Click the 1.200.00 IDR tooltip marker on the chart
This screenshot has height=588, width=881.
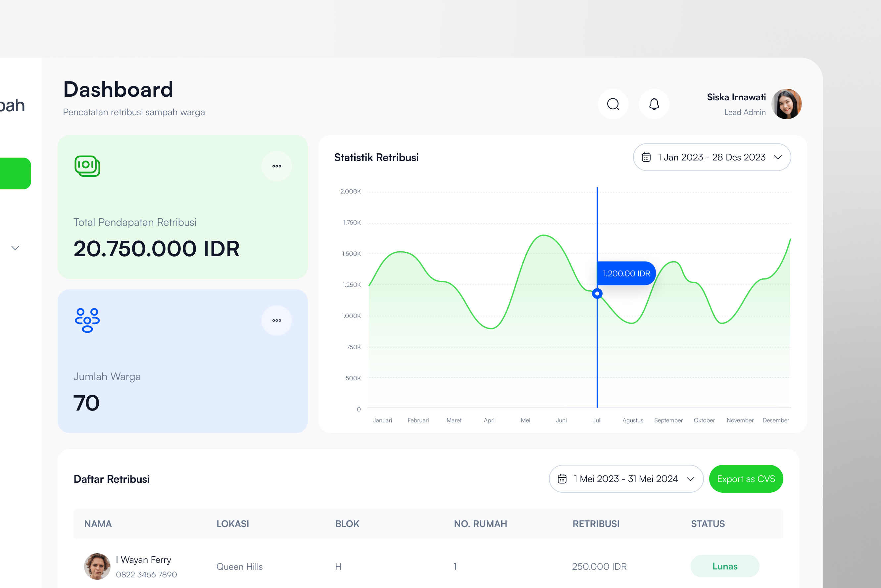597,293
